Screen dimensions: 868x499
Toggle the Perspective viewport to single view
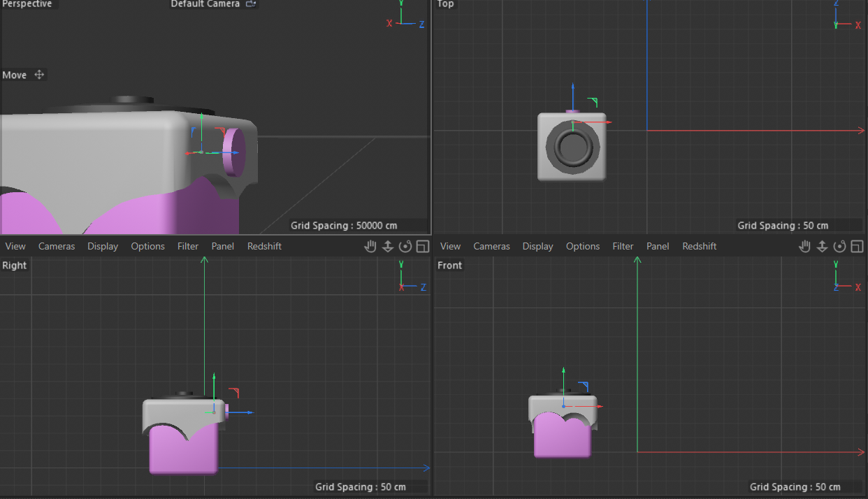click(x=422, y=246)
